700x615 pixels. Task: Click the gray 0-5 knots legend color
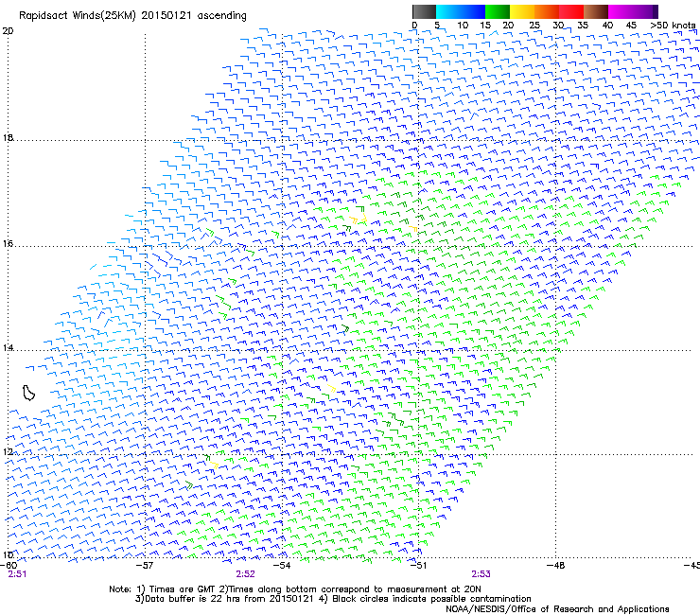click(424, 11)
